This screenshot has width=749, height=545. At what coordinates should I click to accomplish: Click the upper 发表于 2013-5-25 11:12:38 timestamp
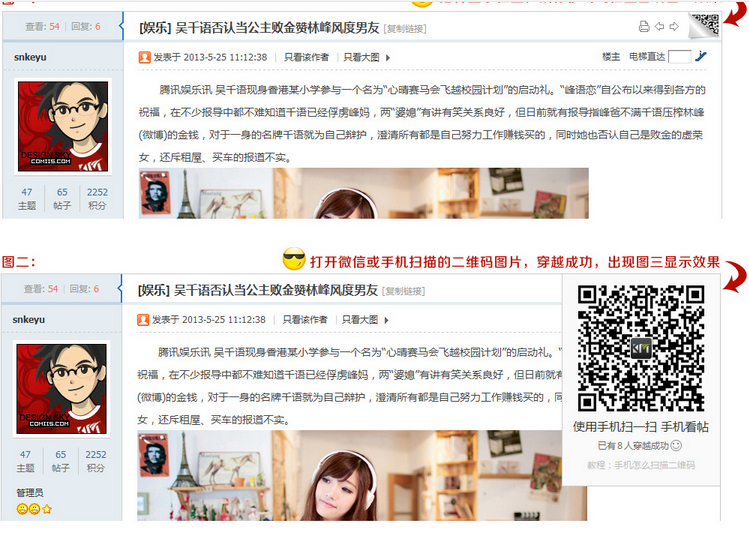(210, 57)
